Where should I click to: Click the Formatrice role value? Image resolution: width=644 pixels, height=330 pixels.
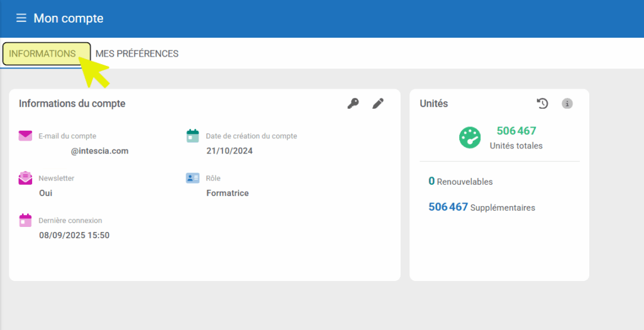coord(228,193)
